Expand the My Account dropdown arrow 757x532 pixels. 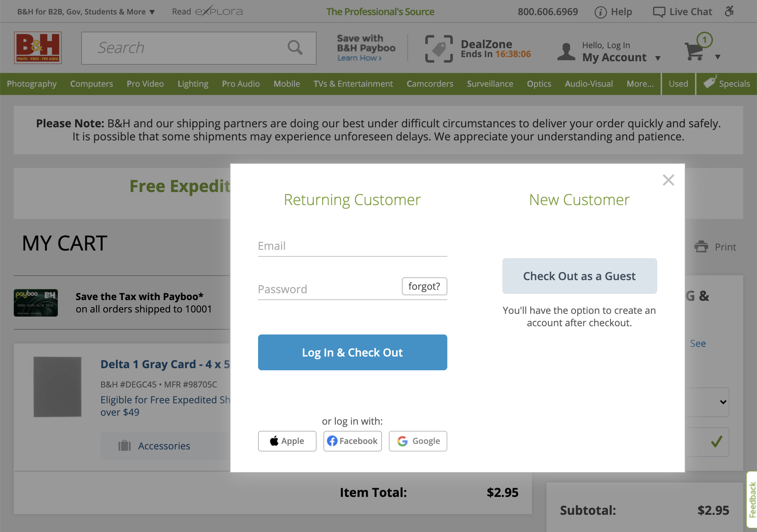pos(658,58)
